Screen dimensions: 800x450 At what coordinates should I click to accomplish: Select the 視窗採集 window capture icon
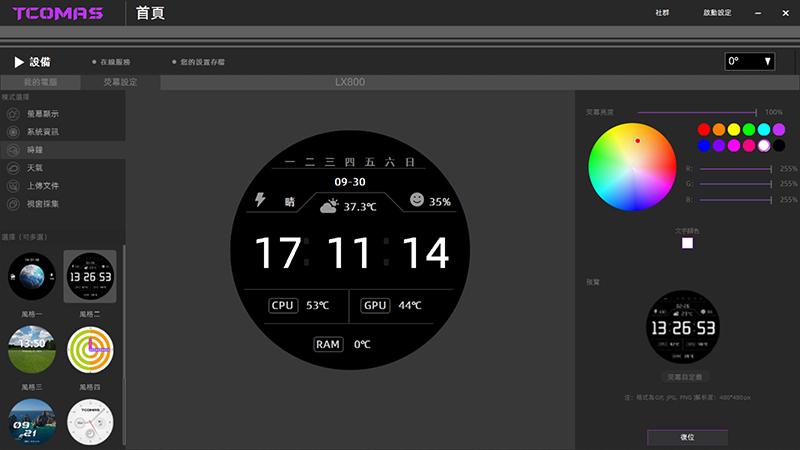pos(13,204)
